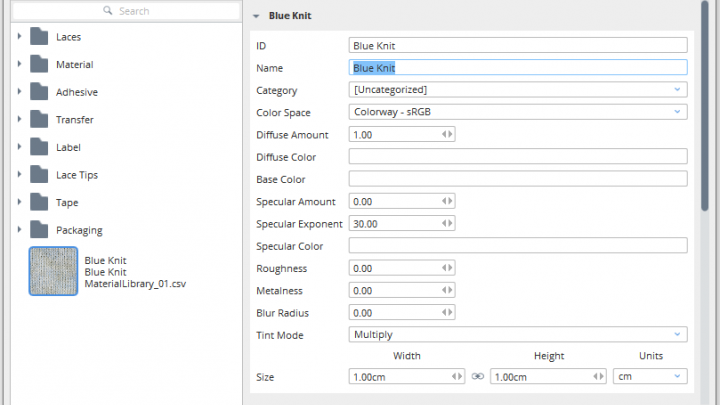Screen dimensions: 720x405
Task: Select the Label folder icon
Action: click(x=39, y=147)
